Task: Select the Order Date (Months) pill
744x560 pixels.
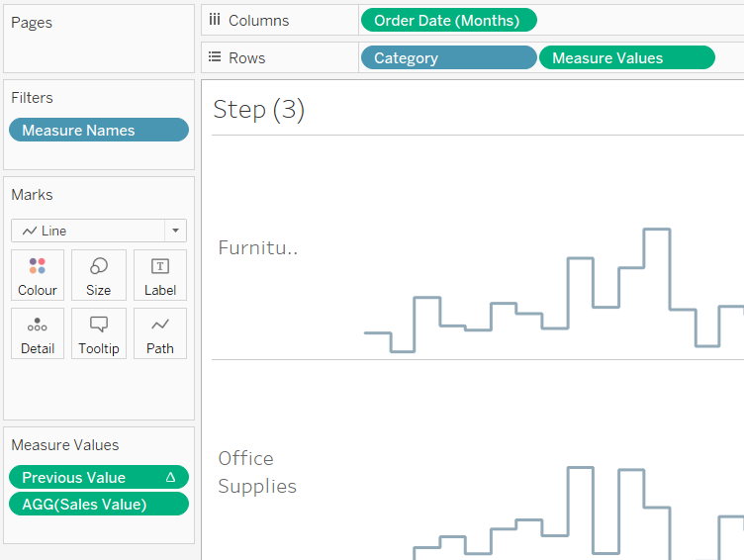Action: click(448, 20)
